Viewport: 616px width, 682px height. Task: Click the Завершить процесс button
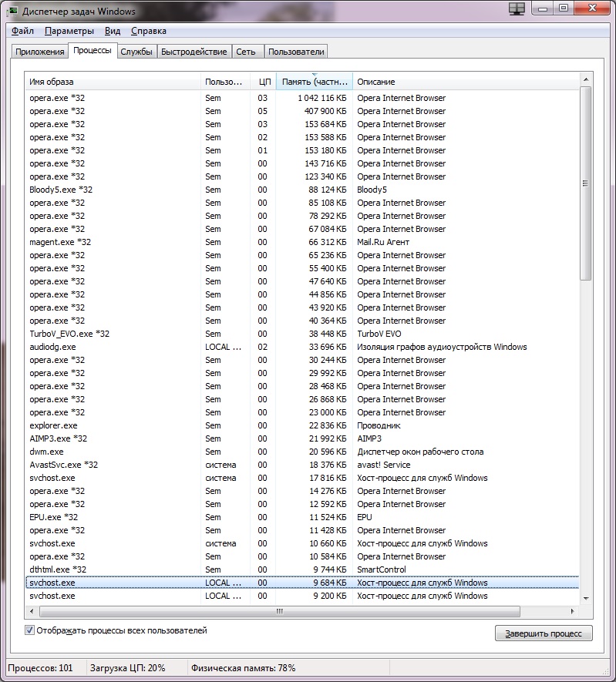point(544,633)
